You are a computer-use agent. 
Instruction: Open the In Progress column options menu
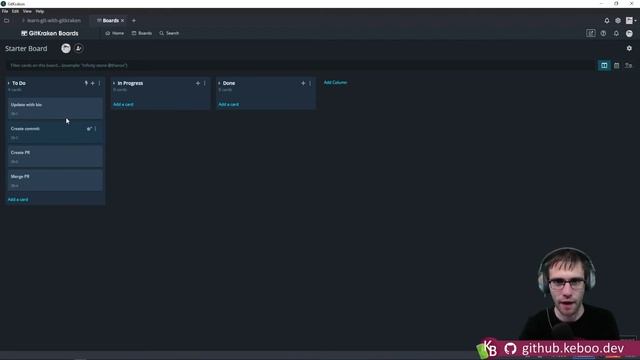pyautogui.click(x=204, y=83)
